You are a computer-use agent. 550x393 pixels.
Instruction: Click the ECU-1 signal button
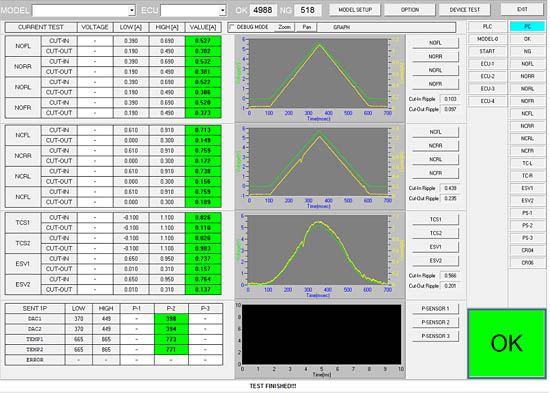point(487,64)
